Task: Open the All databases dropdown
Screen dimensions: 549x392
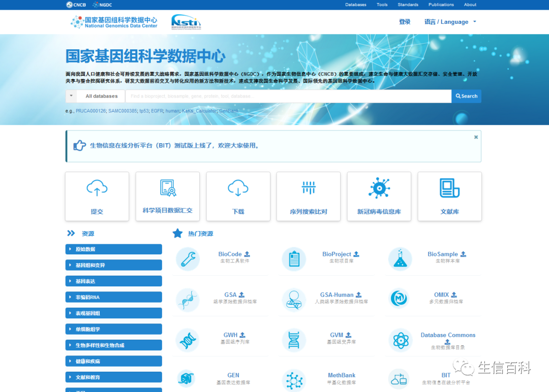Action: click(95, 96)
